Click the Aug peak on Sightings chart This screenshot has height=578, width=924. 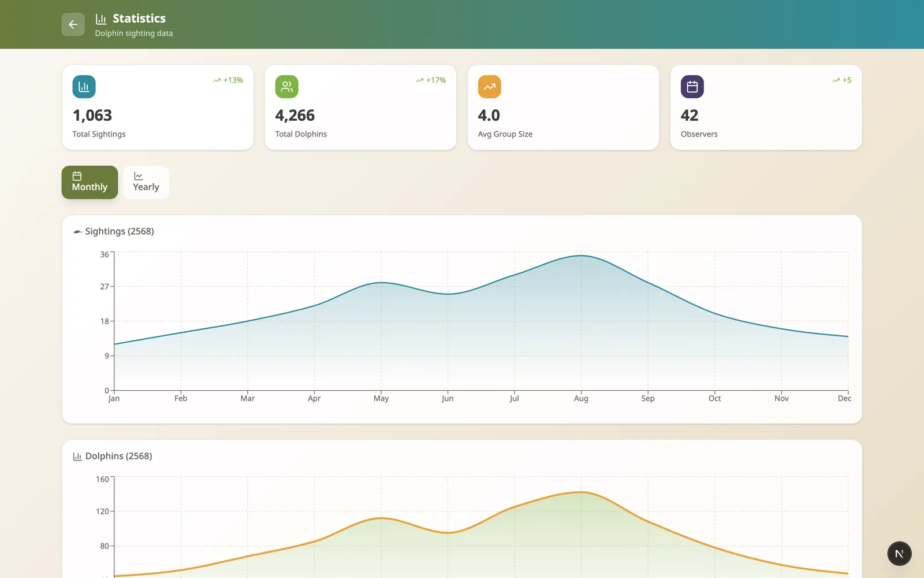pos(581,255)
